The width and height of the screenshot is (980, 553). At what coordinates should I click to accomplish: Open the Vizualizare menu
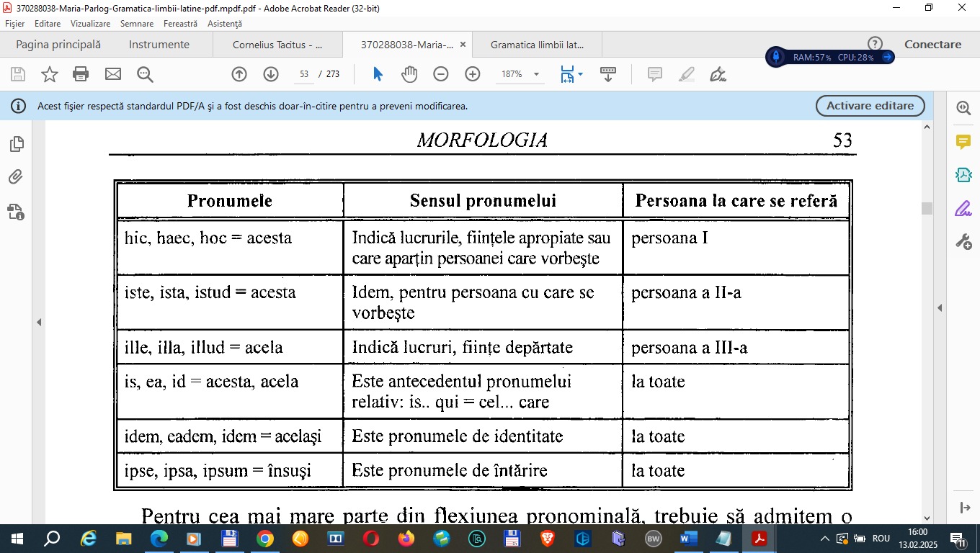tap(90, 24)
